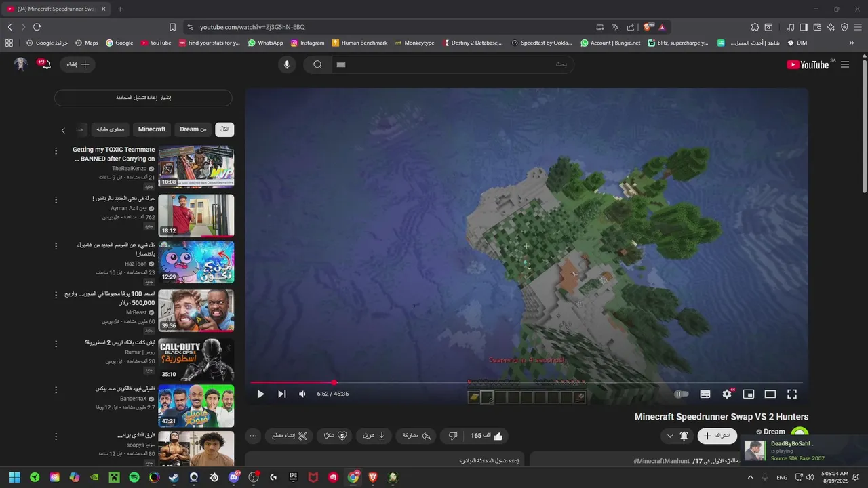Switch to miniplayer mode
Image resolution: width=868 pixels, height=488 pixels.
pyautogui.click(x=749, y=394)
